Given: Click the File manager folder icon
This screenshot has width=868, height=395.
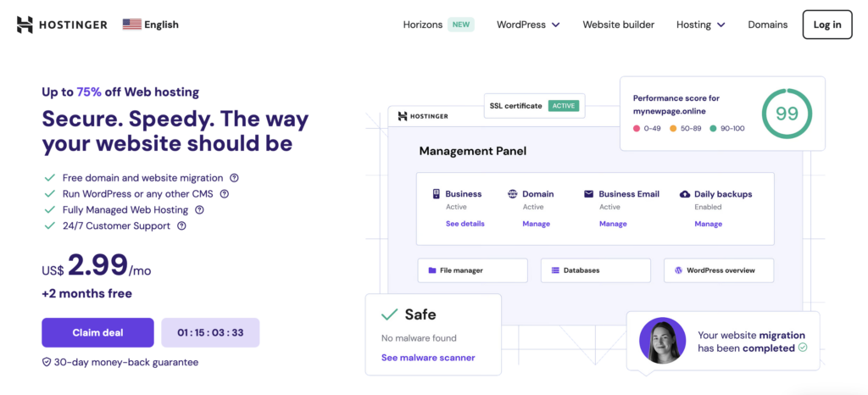Looking at the screenshot, I should tap(432, 270).
